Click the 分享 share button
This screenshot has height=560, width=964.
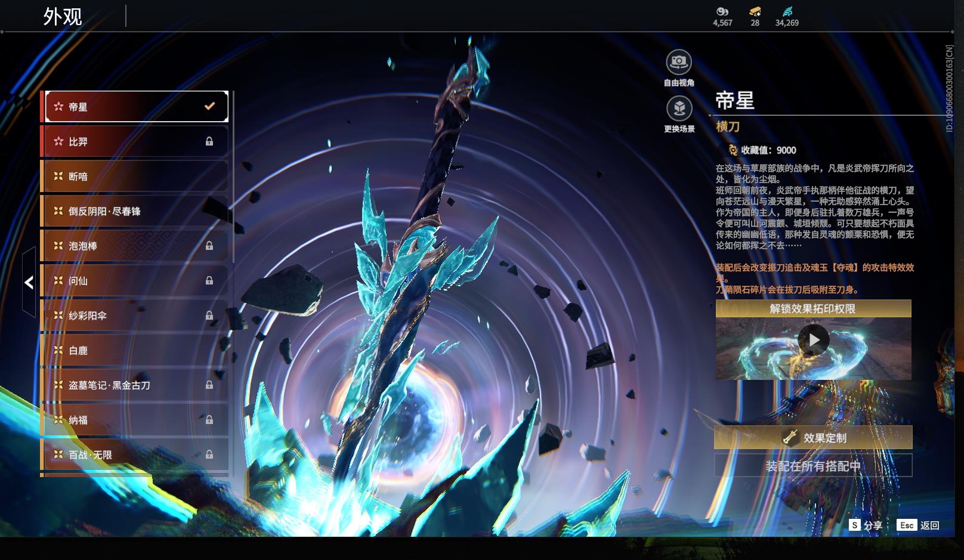(866, 525)
